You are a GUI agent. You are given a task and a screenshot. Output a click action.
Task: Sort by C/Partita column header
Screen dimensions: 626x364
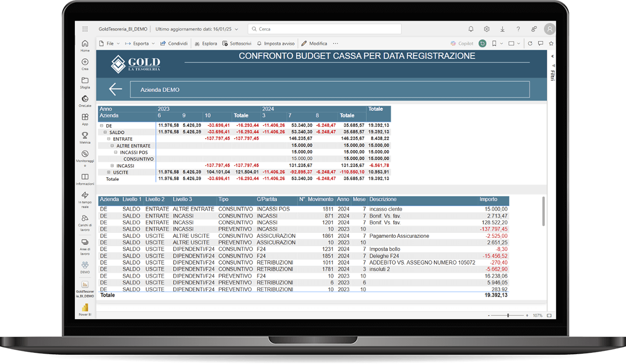click(267, 199)
